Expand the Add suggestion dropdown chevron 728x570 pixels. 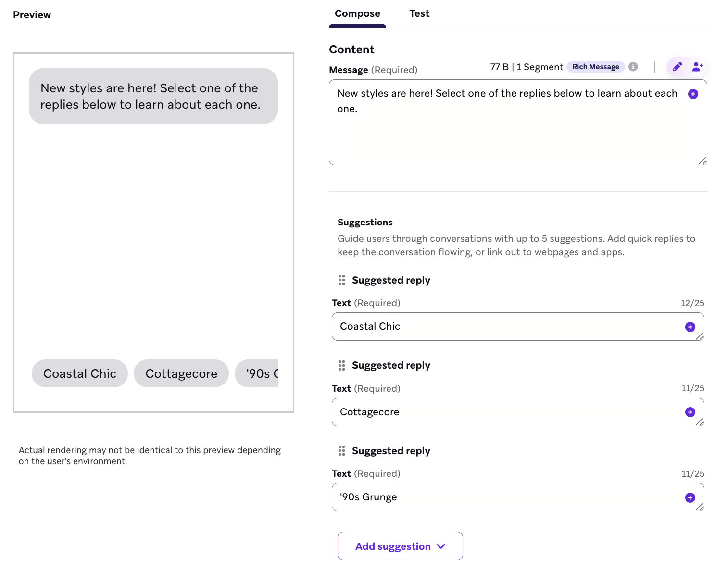point(440,546)
